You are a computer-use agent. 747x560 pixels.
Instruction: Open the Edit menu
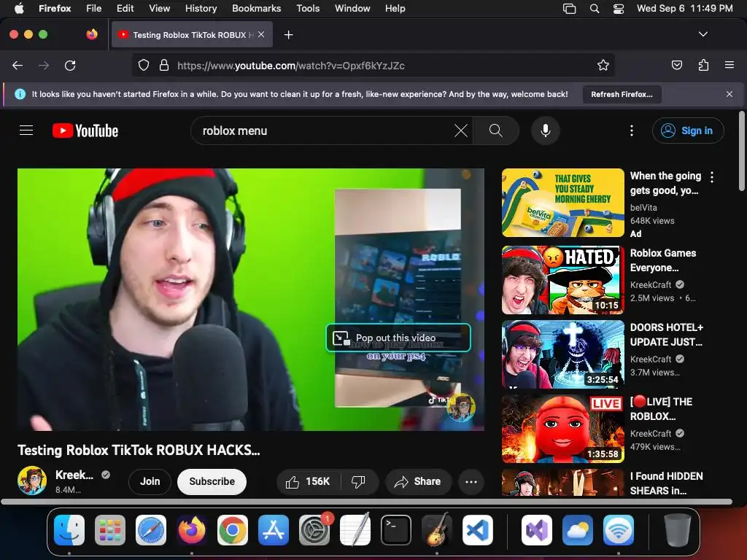pos(125,9)
